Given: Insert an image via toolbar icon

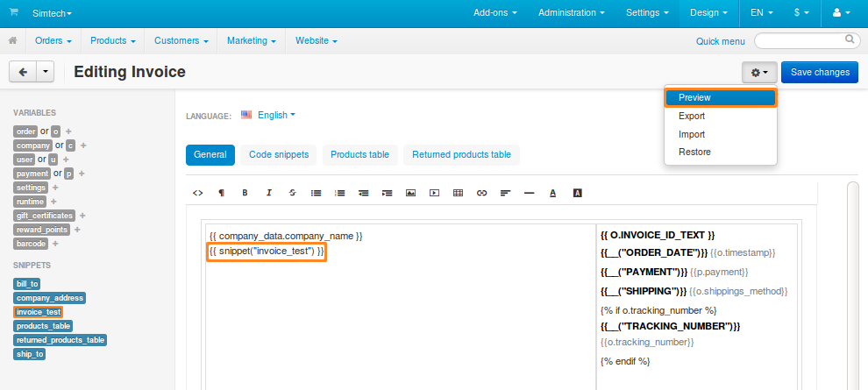Looking at the screenshot, I should 410,193.
